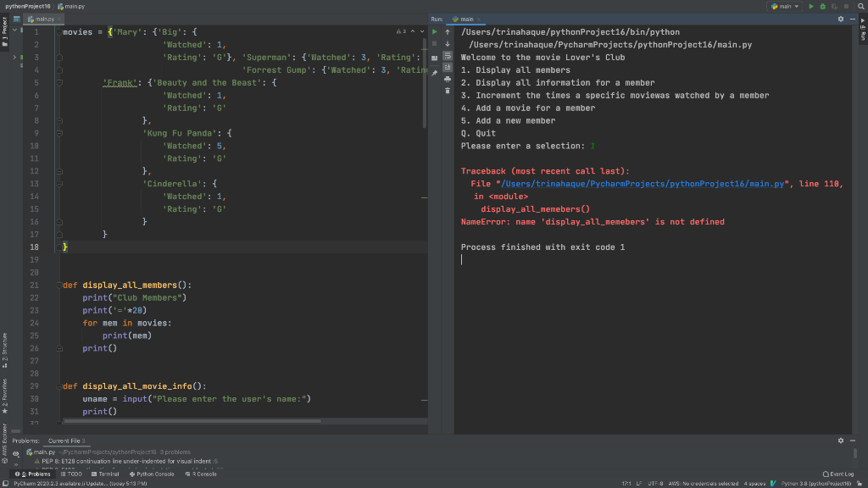Jump up the stack trace with the up arrow

[x=448, y=31]
